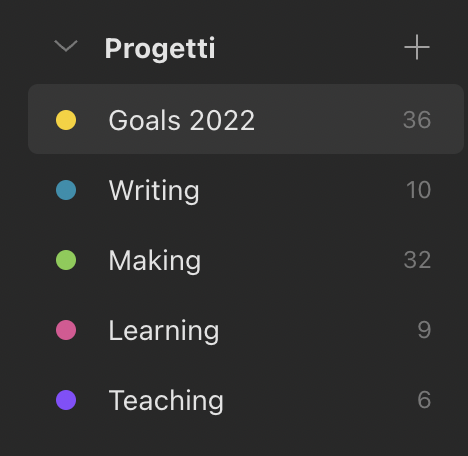Go to the Learning project
The image size is (468, 456).
pos(246,330)
